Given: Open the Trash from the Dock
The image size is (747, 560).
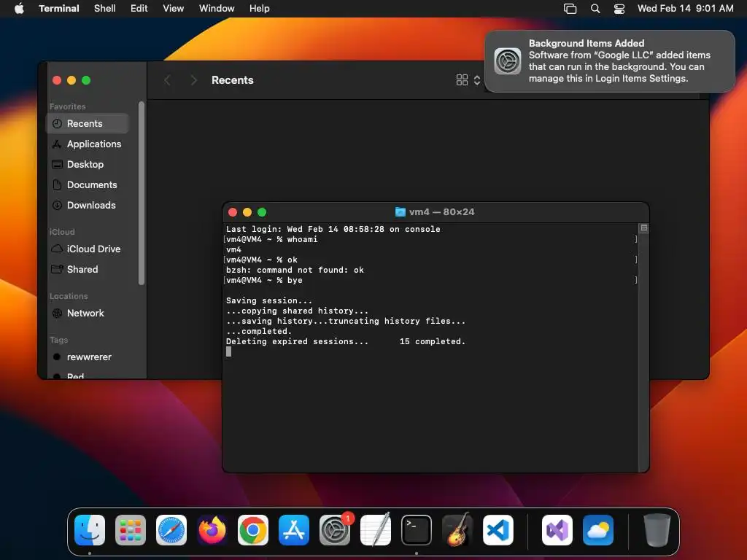Looking at the screenshot, I should 657,530.
